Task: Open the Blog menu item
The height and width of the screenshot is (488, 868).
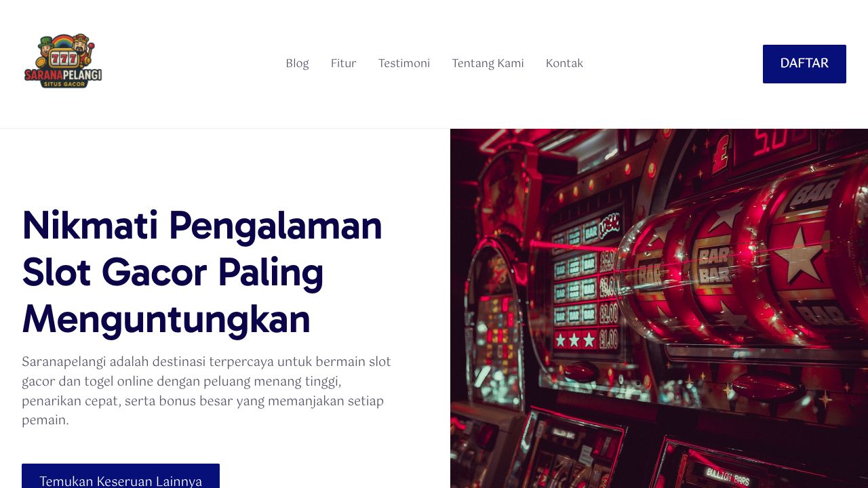Action: [297, 63]
